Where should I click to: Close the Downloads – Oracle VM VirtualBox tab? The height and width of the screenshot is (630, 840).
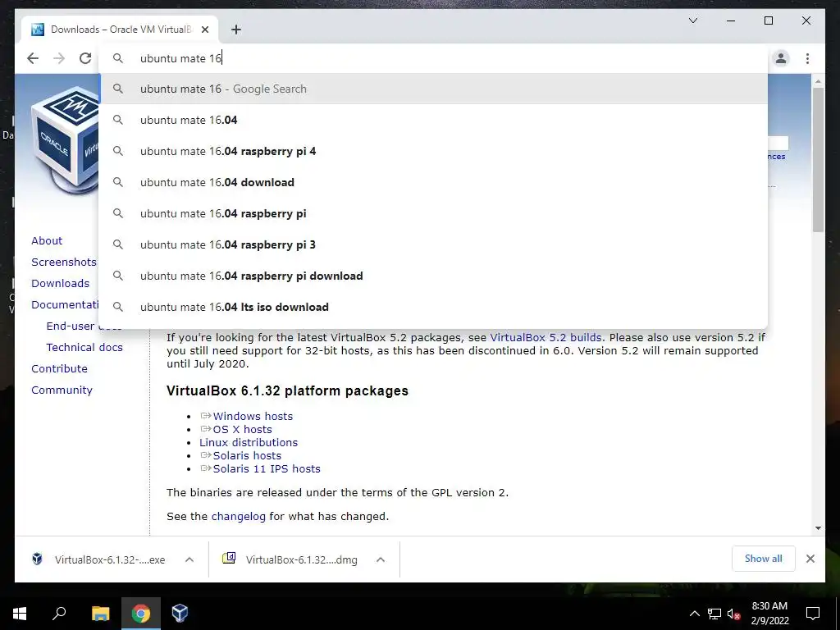(x=205, y=30)
